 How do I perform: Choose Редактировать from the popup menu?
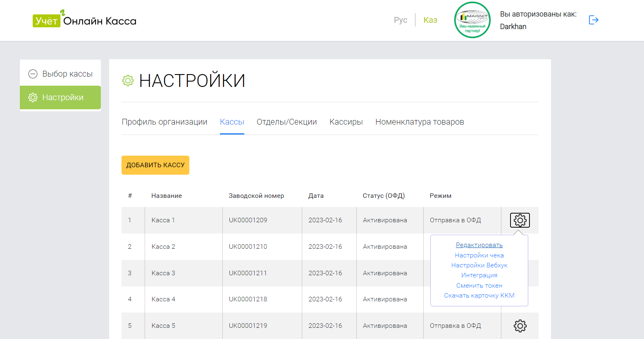479,245
